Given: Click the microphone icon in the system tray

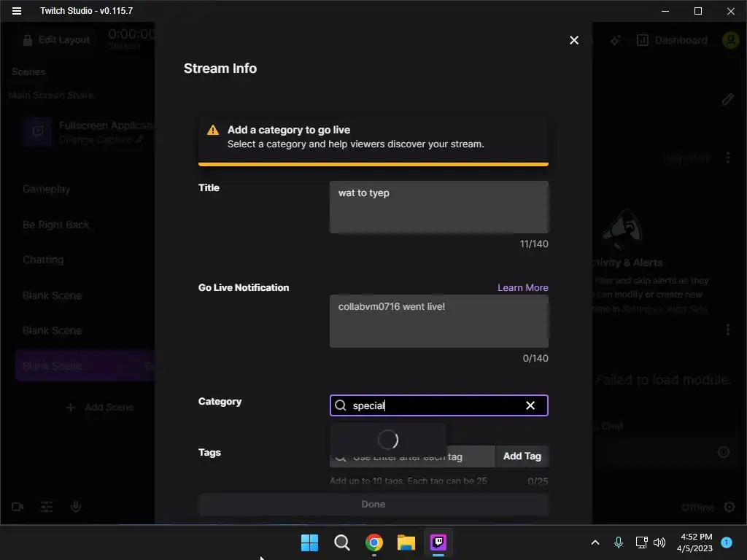Looking at the screenshot, I should click(619, 542).
